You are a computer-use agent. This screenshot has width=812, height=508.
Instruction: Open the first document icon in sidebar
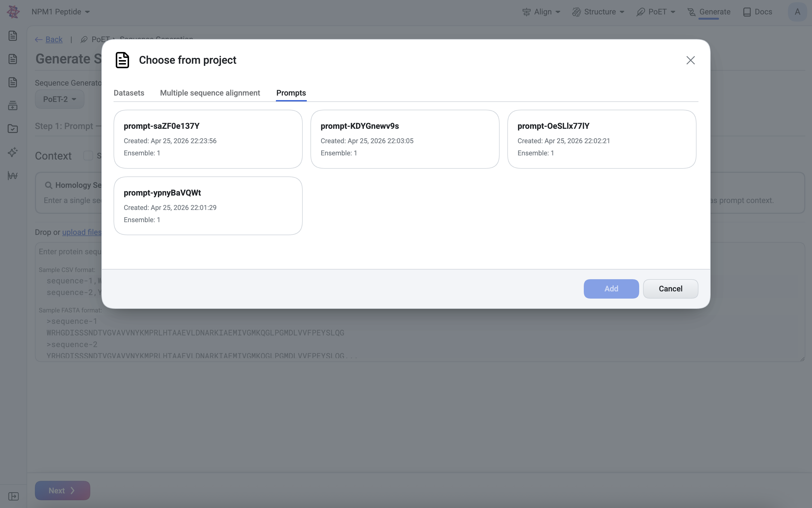coord(13,36)
